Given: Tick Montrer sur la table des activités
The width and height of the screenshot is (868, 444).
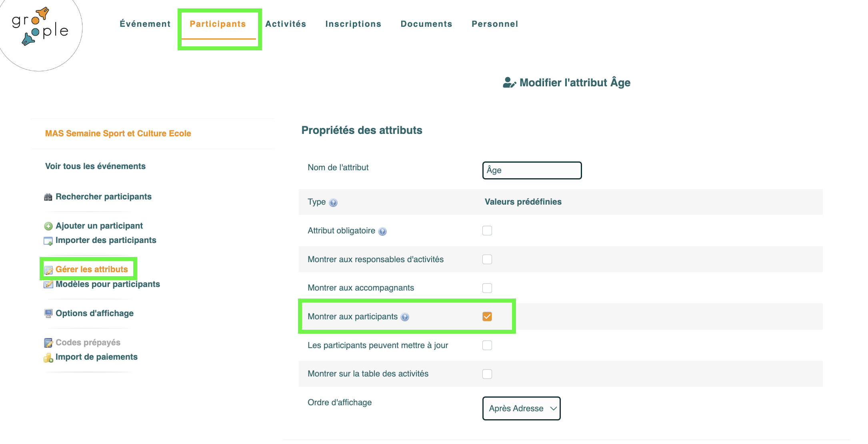Looking at the screenshot, I should click(487, 374).
